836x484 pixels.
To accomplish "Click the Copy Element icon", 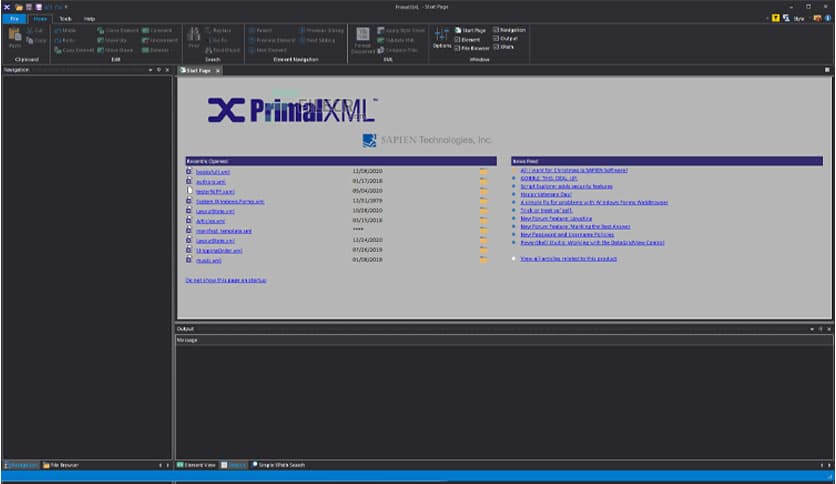I will click(x=58, y=50).
